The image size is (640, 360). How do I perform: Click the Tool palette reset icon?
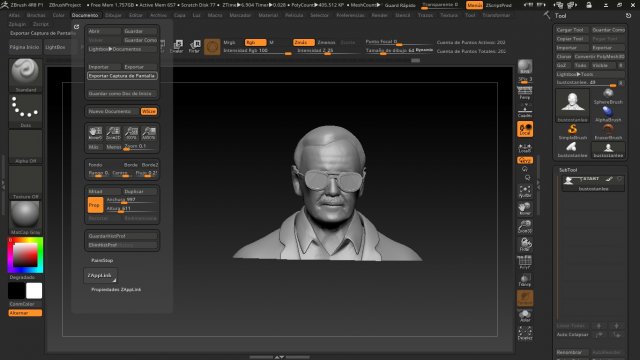pyautogui.click(x=628, y=16)
